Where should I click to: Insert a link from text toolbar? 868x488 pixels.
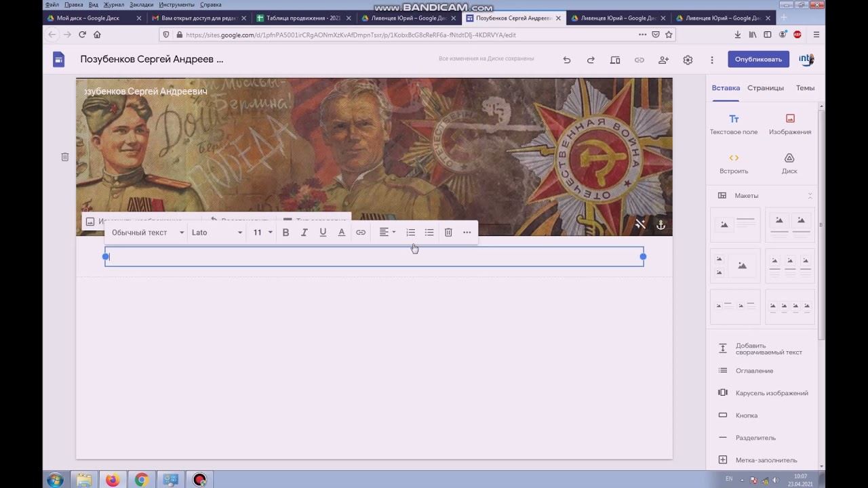[x=361, y=232]
